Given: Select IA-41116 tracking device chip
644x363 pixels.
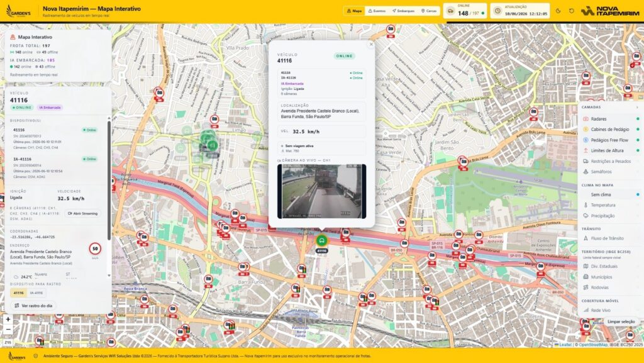Looking at the screenshot, I should coord(36,293).
